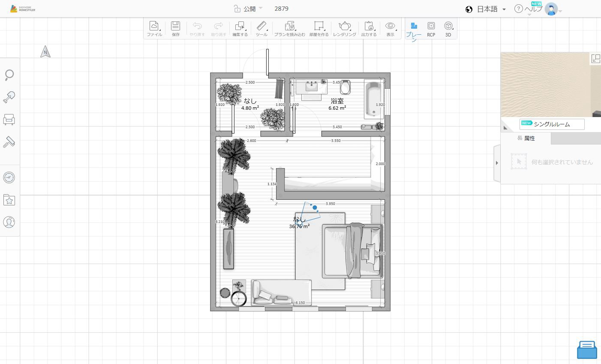Open the blue tray icon at bottom right

[x=587, y=350]
